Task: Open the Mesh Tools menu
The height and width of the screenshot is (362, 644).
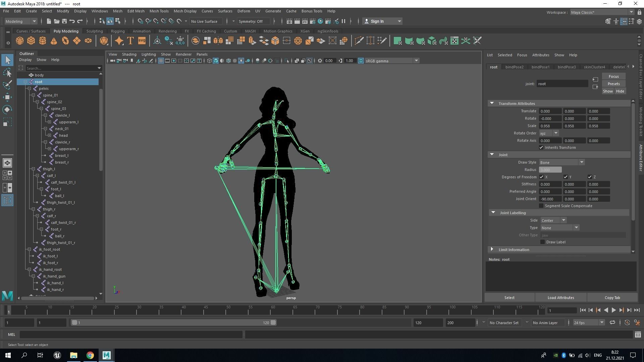Action: (x=159, y=11)
